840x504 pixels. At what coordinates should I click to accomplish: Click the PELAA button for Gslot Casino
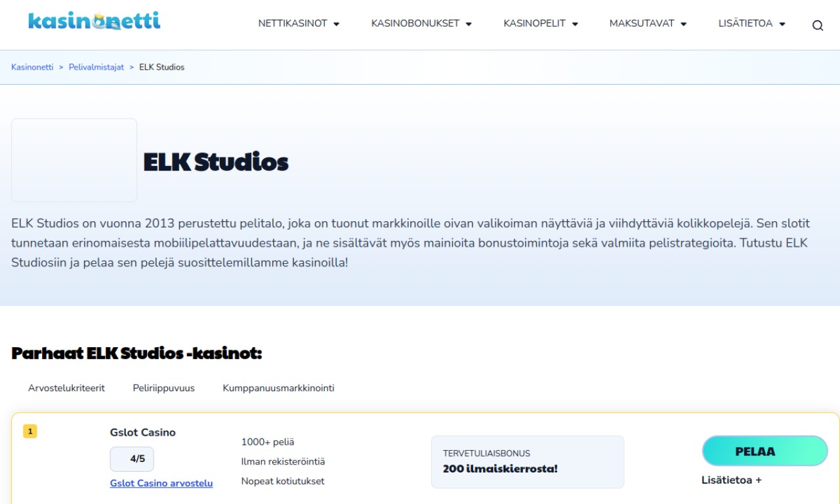(x=765, y=451)
